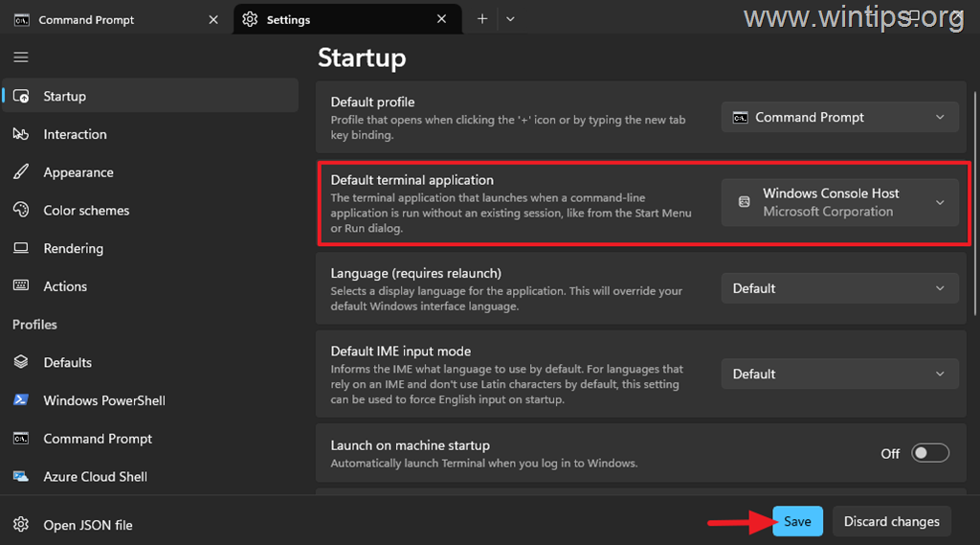Image resolution: width=980 pixels, height=545 pixels.
Task: Open Actions keyboard icon
Action: point(21,286)
